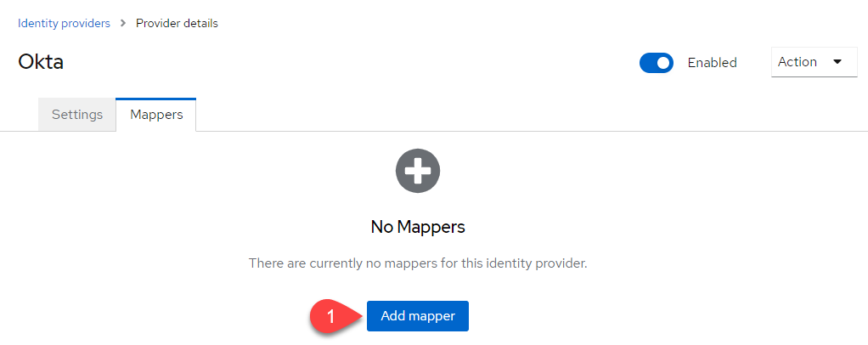Switch to the Settings tab
868x345 pixels.
[x=77, y=115]
